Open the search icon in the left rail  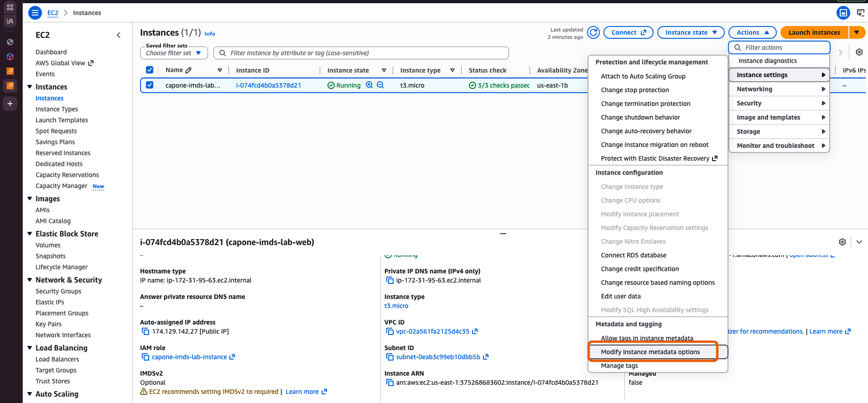click(10, 21)
